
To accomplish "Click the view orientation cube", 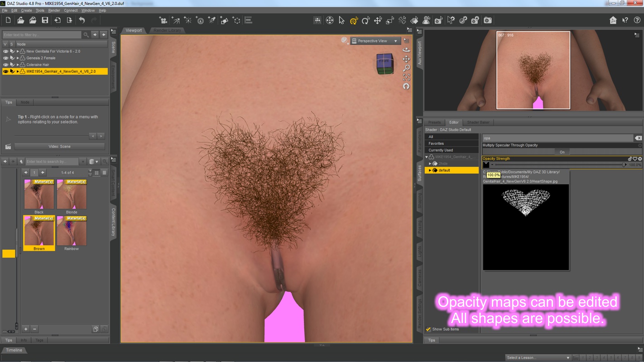I will coord(385,63).
